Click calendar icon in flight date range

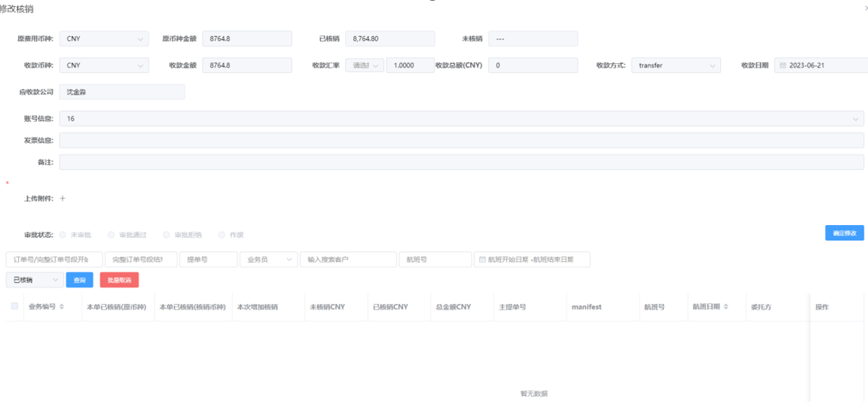(482, 259)
